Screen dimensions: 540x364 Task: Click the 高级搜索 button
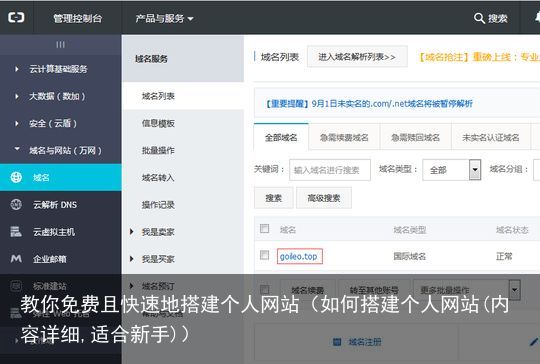coord(324,198)
